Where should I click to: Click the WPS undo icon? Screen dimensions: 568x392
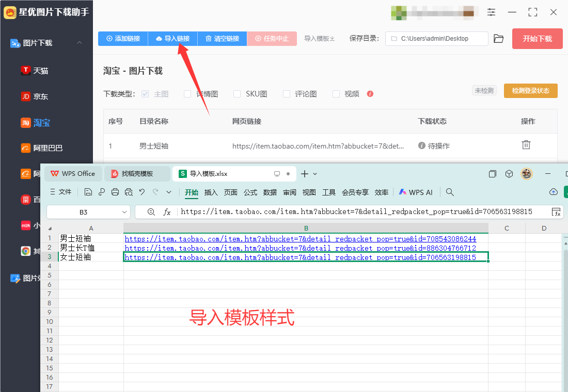point(142,192)
